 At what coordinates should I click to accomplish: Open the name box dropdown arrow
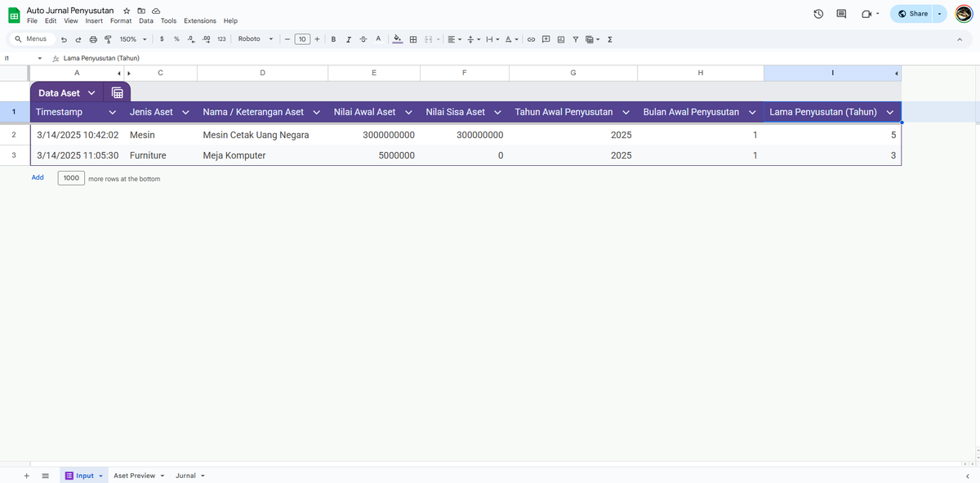pyautogui.click(x=39, y=58)
